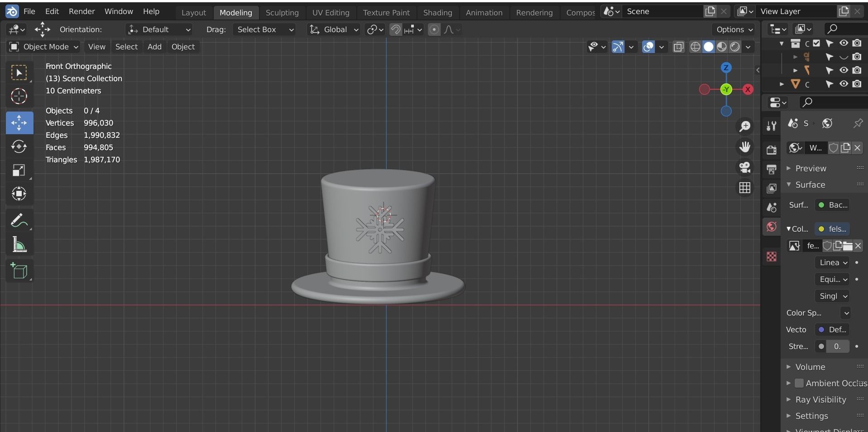Activate the combined Transform tool
The width and height of the screenshot is (868, 432).
coord(19,194)
